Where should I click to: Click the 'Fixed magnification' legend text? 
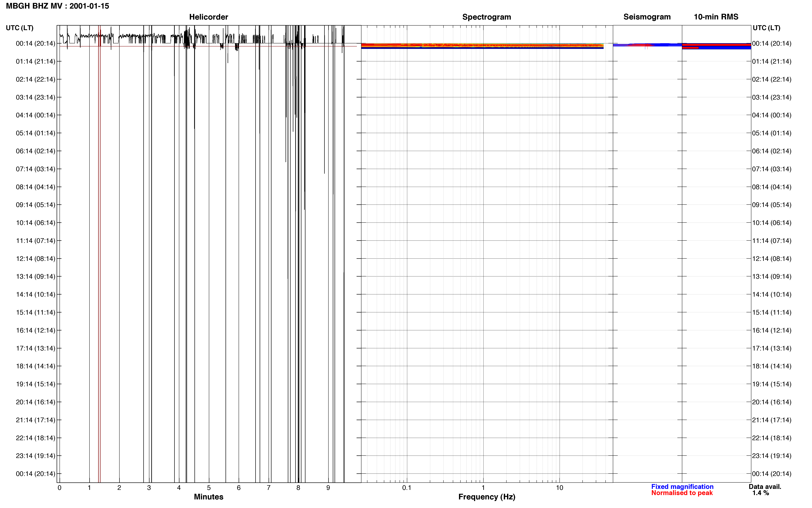click(682, 486)
